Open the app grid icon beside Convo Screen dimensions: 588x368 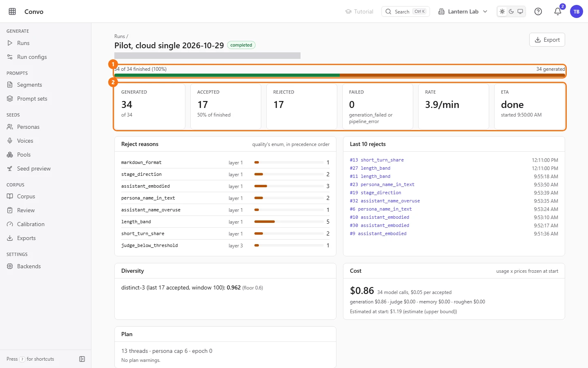(x=12, y=11)
